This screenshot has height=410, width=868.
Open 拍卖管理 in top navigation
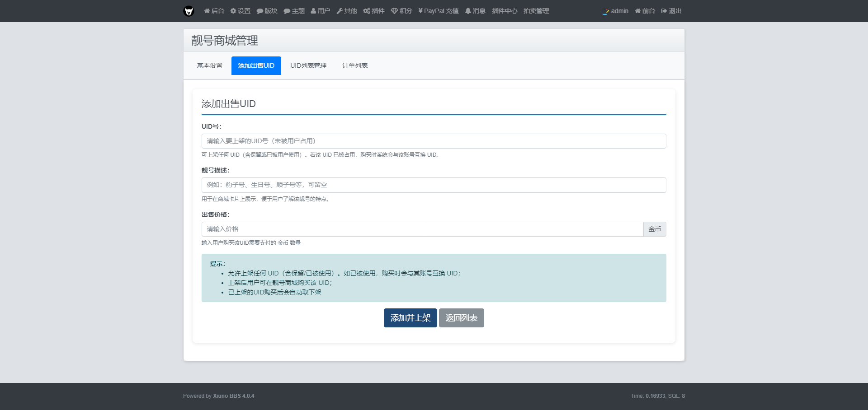[x=536, y=11]
